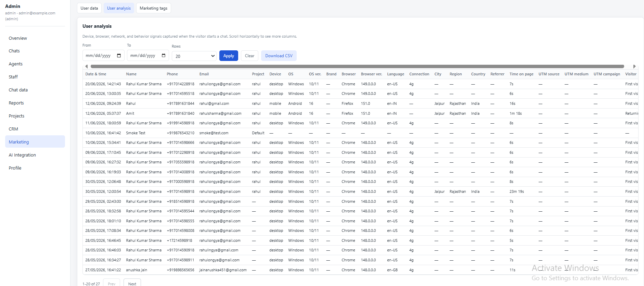Click the Time on page column header
This screenshot has height=286, width=644.
(521, 74)
